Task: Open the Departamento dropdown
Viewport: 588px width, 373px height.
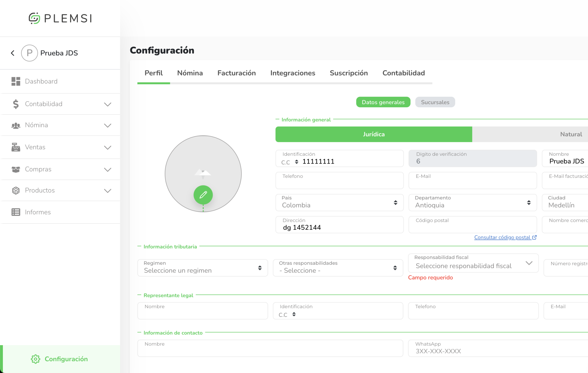Action: pos(473,203)
